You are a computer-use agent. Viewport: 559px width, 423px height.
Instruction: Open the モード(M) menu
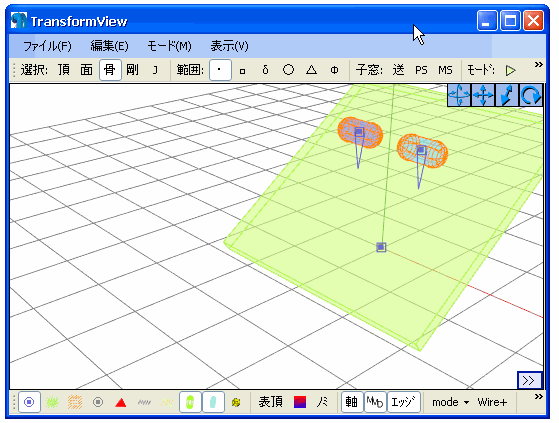(x=169, y=46)
